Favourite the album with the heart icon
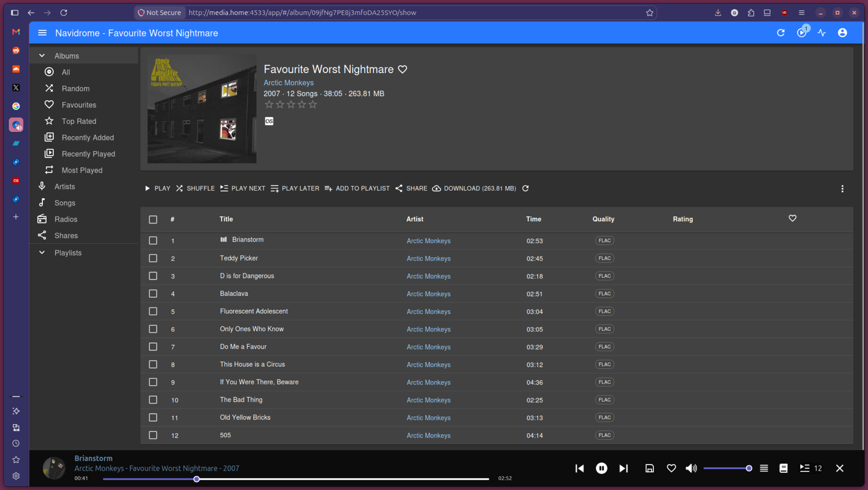The height and width of the screenshot is (490, 868). [403, 69]
